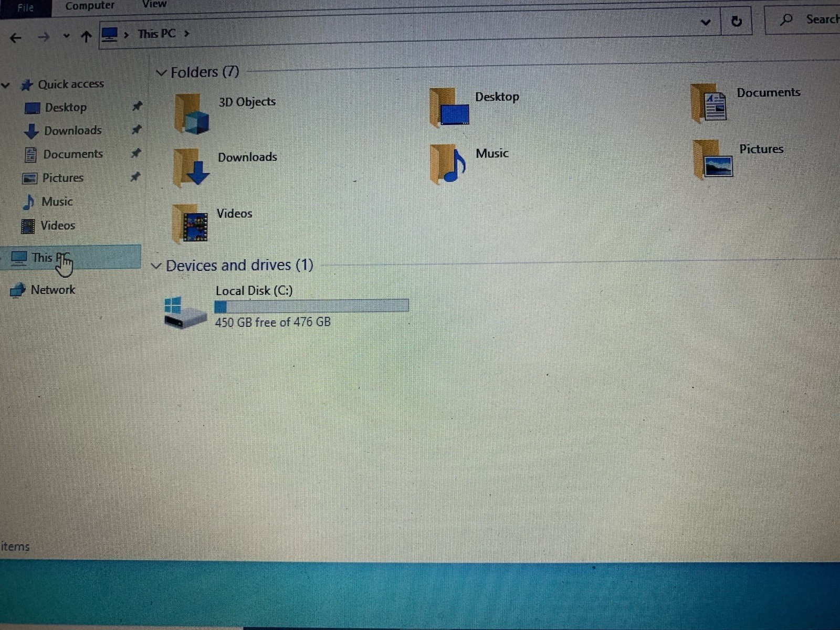The image size is (840, 630).
Task: Click the This PC monitor icon in sidebar
Action: pos(19,258)
